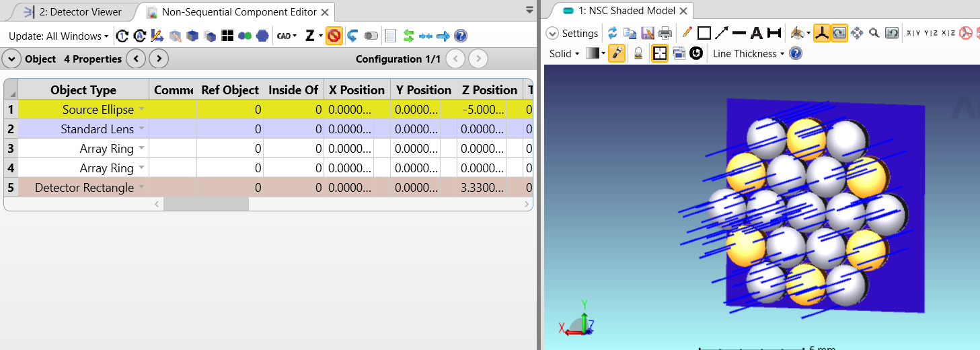Open the Update: All Windows dropdown
The image size is (980, 350).
click(x=59, y=36)
